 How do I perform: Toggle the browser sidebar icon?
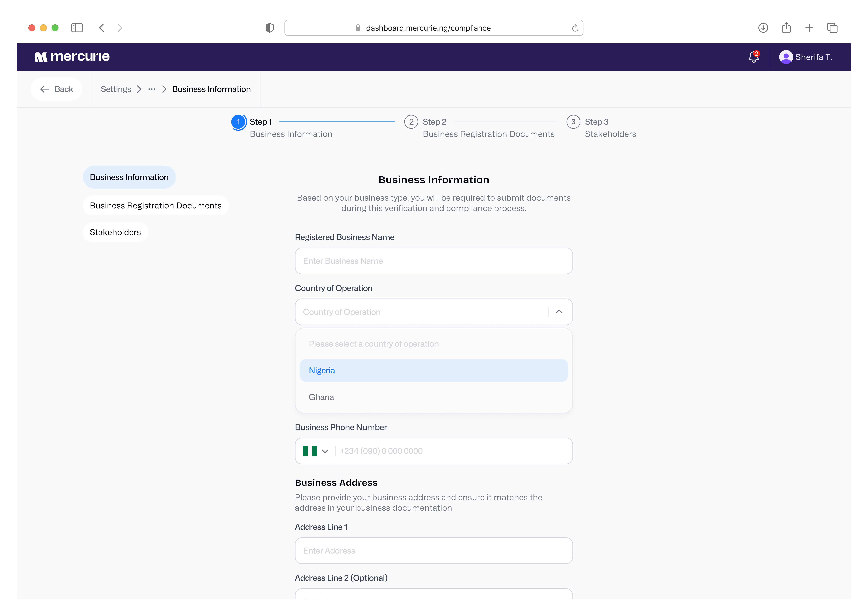tap(77, 28)
